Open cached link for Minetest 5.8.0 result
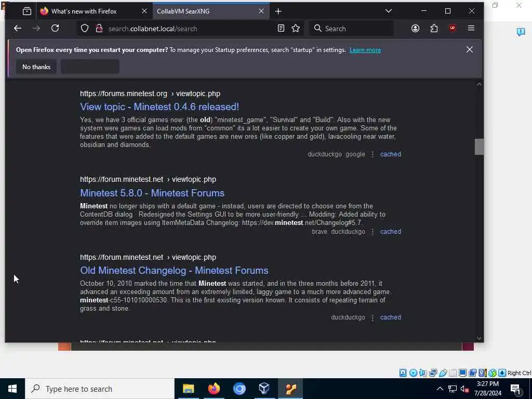Screen dimensions: 532x399 [391, 231]
